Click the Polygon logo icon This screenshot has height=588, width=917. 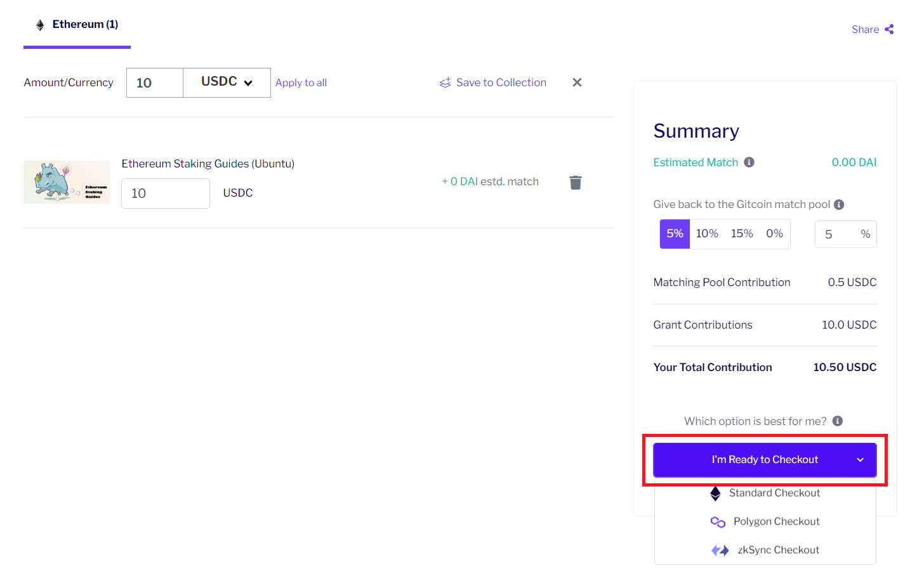click(x=718, y=522)
